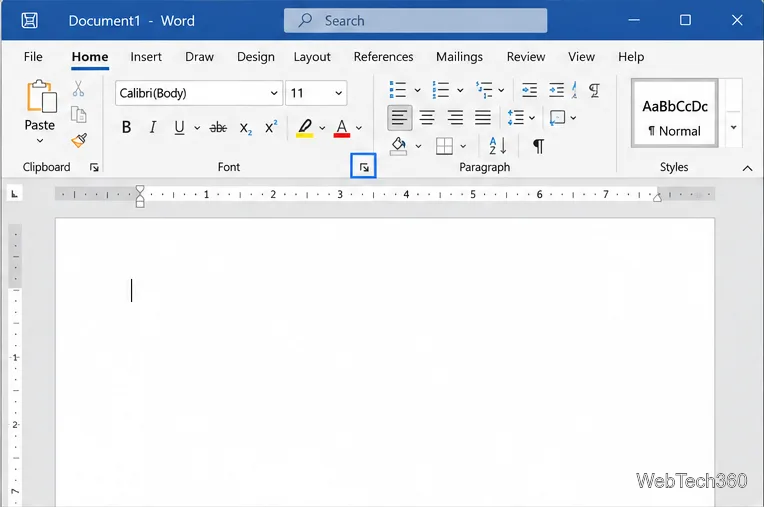
Task: Click the Search box in title bar
Action: pyautogui.click(x=416, y=20)
